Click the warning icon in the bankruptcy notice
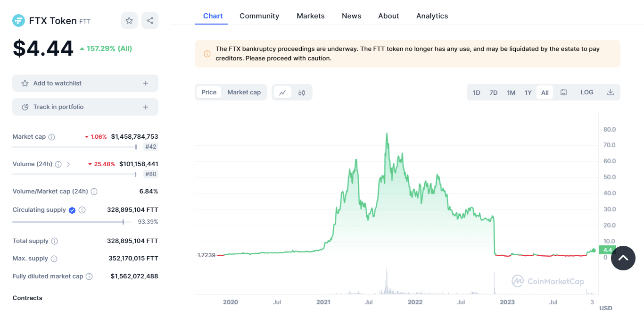 tap(207, 54)
